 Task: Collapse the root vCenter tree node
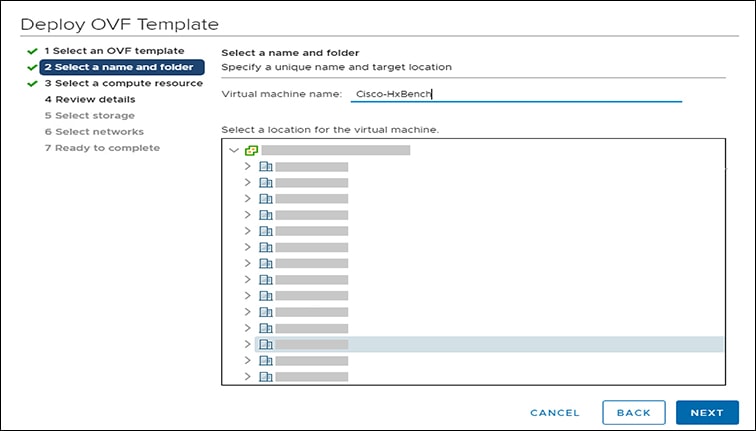pos(234,150)
